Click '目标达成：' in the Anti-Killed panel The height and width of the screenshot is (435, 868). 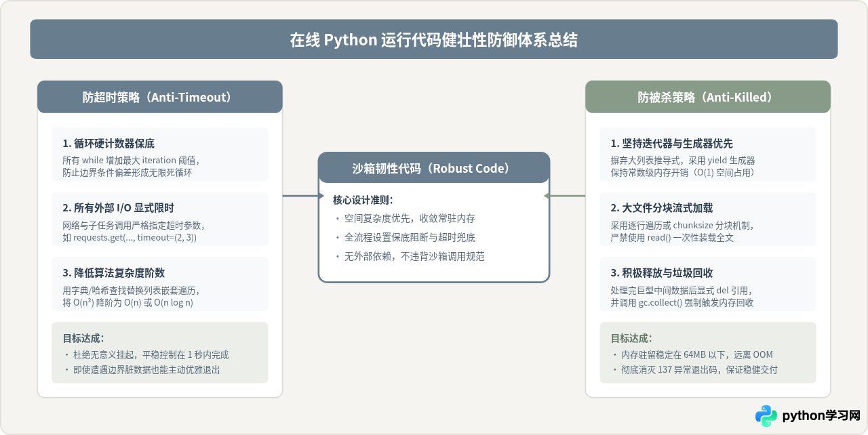click(631, 338)
